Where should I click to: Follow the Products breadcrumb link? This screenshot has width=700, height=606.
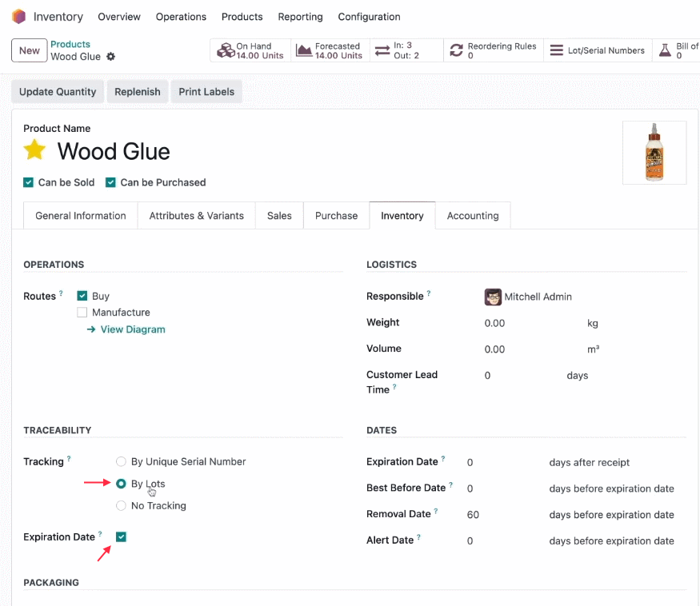[70, 44]
